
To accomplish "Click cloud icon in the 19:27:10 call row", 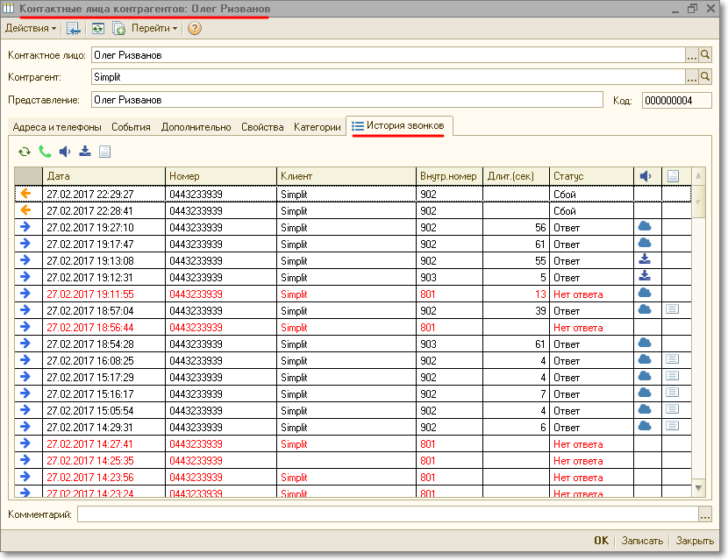I will click(x=645, y=227).
